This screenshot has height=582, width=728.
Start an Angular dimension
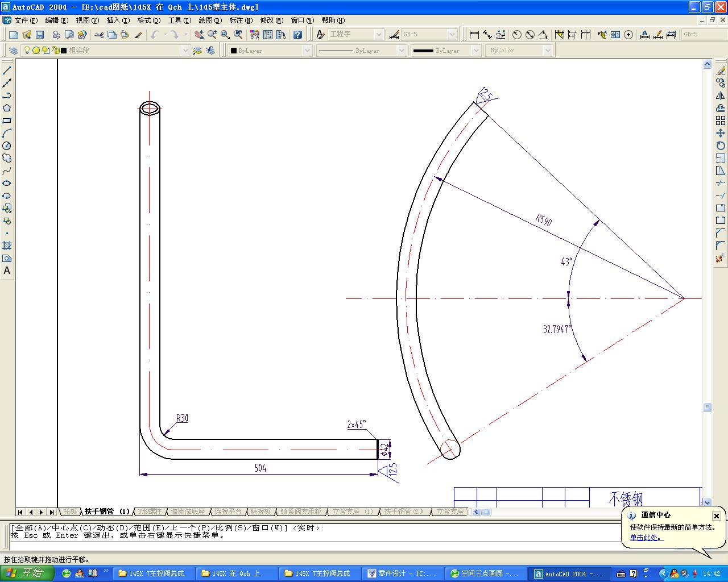(543, 35)
